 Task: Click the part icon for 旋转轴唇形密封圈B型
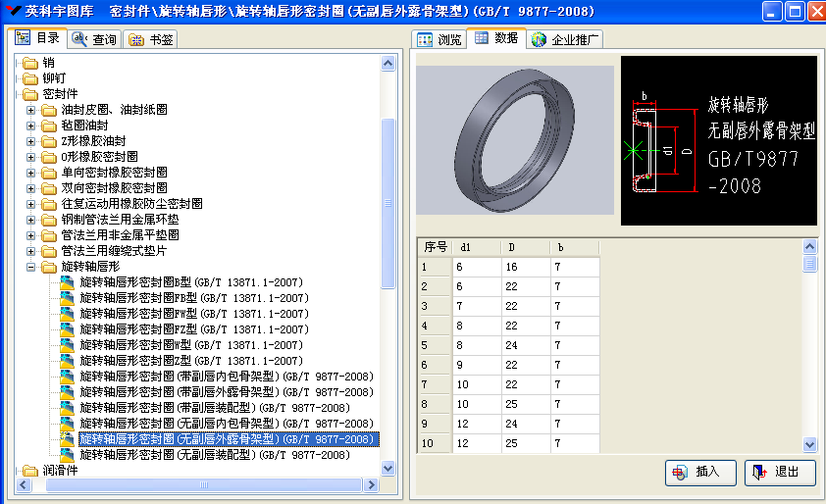[67, 282]
